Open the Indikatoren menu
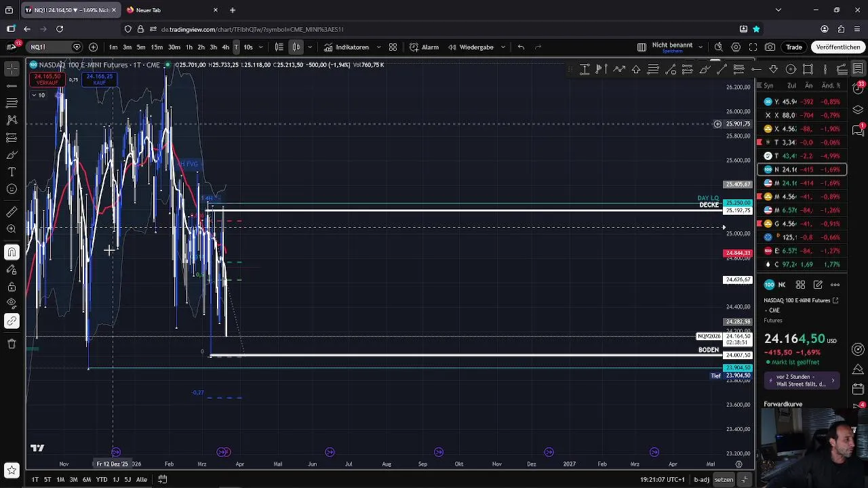868x488 pixels. (x=346, y=47)
